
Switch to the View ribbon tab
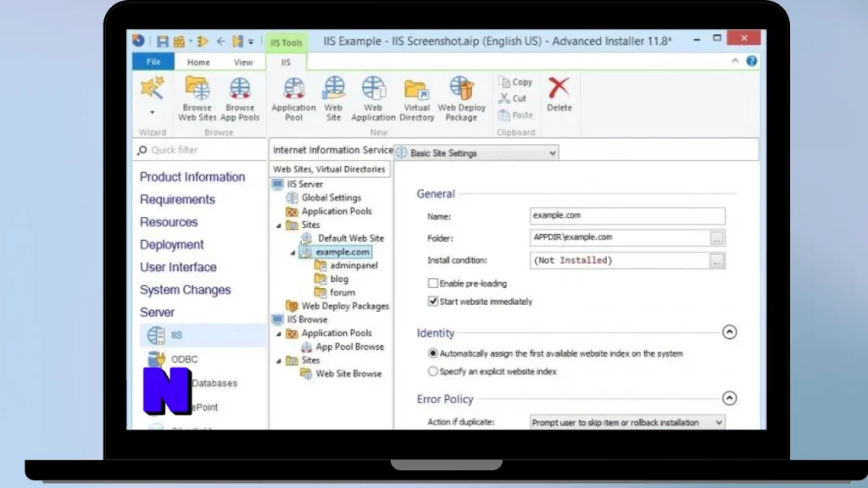point(243,63)
